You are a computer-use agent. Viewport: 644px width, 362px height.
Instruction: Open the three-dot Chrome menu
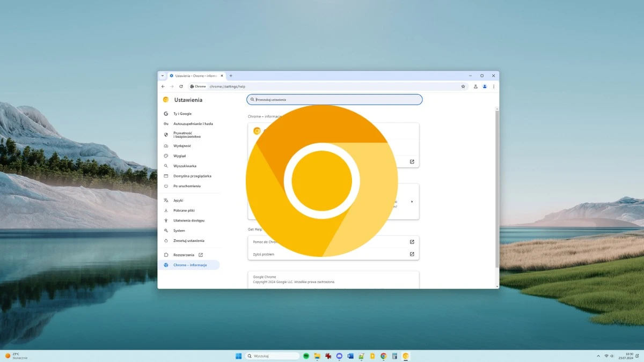coord(493,86)
